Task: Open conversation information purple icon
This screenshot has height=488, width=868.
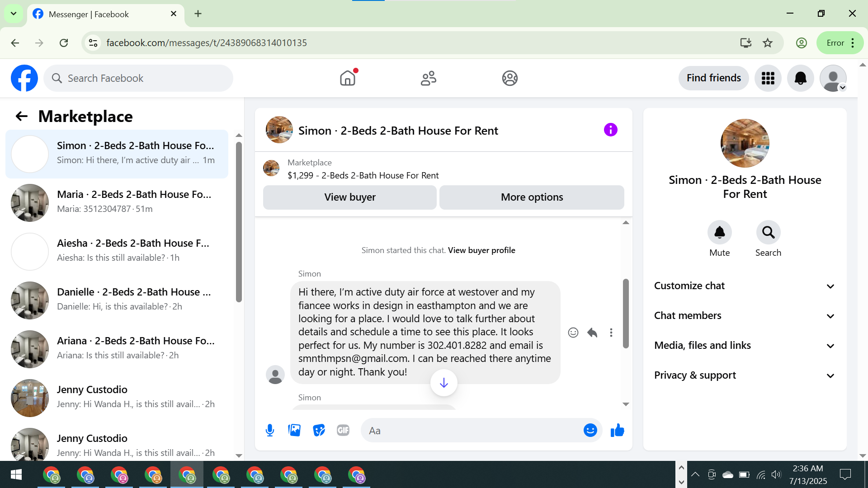Action: [x=610, y=130]
